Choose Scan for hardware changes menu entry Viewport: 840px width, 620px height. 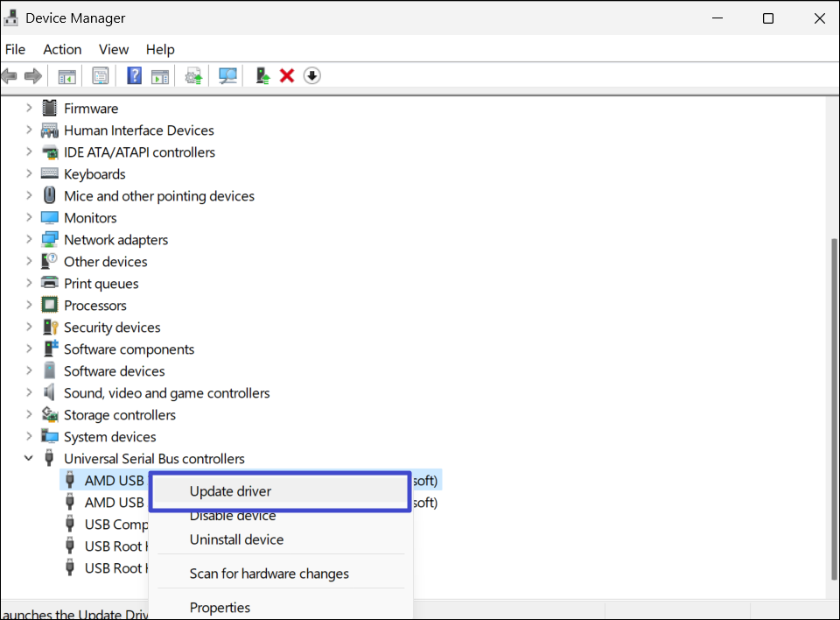[x=269, y=574]
